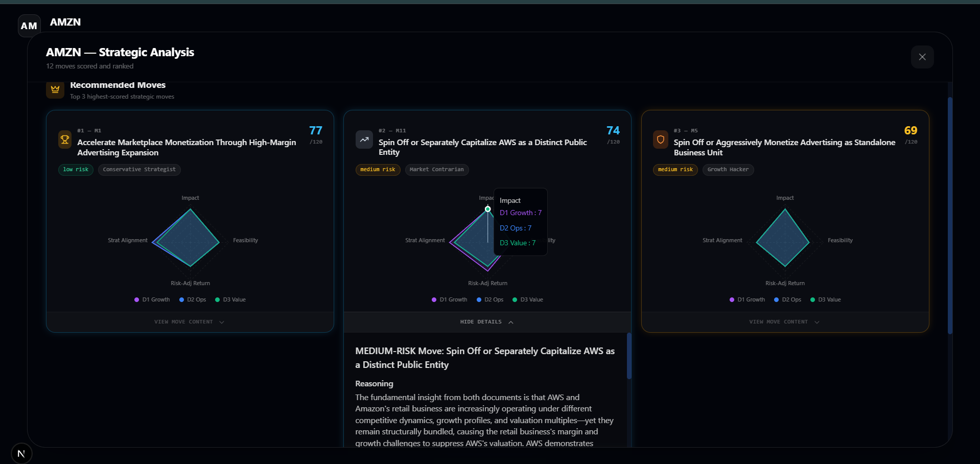Viewport: 980px width, 464px height.
Task: Click the AM avatar badge
Action: coord(29,26)
